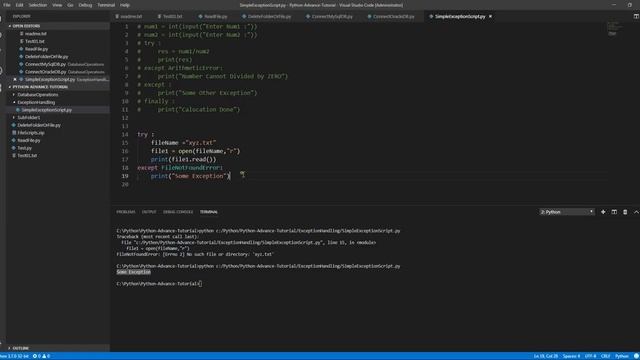
Task: Change line endings via CRLF status entry
Action: pos(605,356)
